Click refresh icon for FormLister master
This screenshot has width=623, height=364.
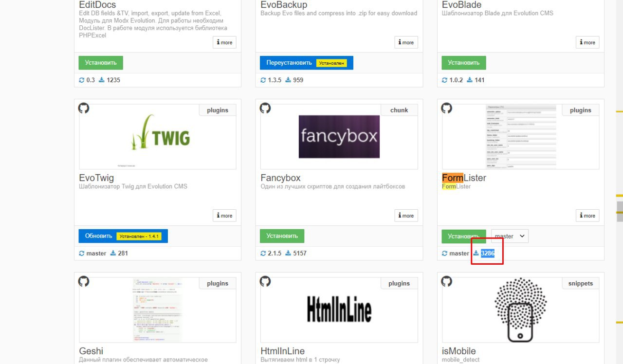pyautogui.click(x=445, y=253)
